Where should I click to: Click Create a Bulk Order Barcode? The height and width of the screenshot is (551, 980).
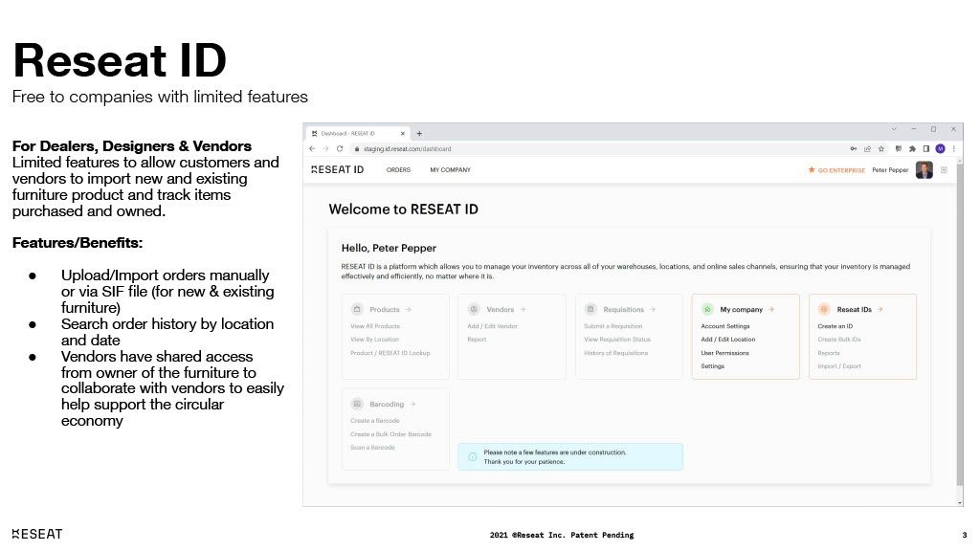pos(390,434)
